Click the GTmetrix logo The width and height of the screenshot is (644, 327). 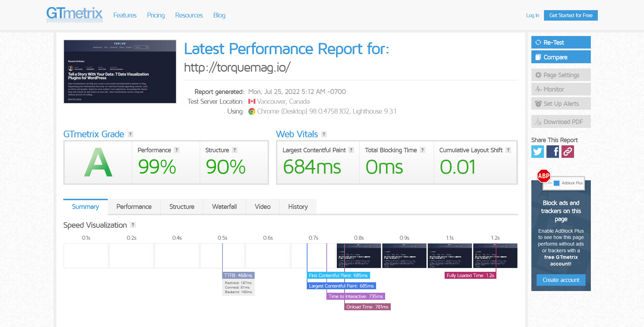(75, 15)
